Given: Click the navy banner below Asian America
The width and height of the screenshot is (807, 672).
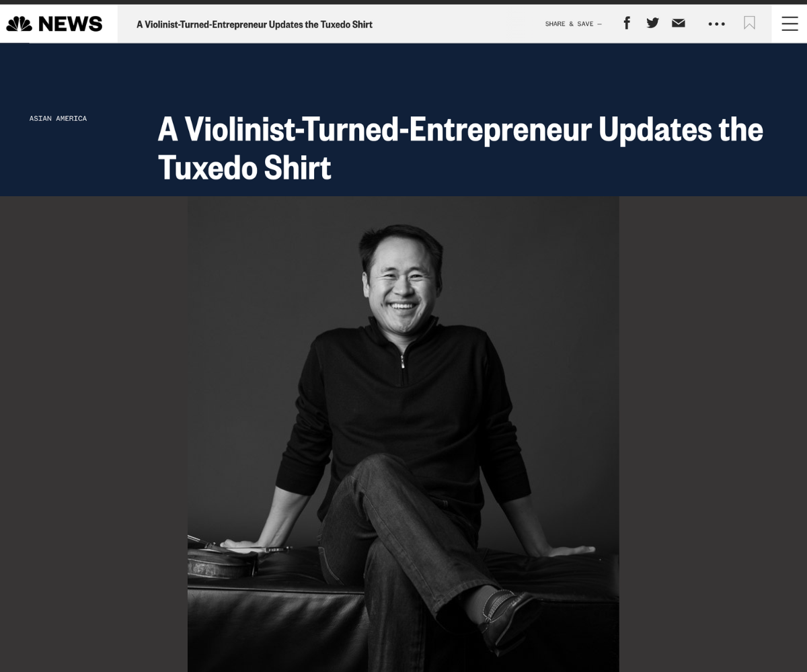Looking at the screenshot, I should click(74, 161).
